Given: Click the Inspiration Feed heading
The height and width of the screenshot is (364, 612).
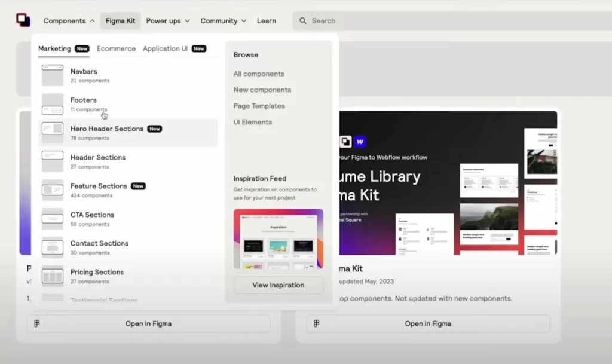Looking at the screenshot, I should coord(260,178).
